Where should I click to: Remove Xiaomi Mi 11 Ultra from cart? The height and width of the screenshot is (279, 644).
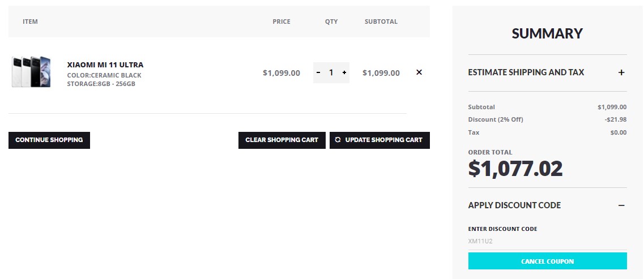coord(419,72)
